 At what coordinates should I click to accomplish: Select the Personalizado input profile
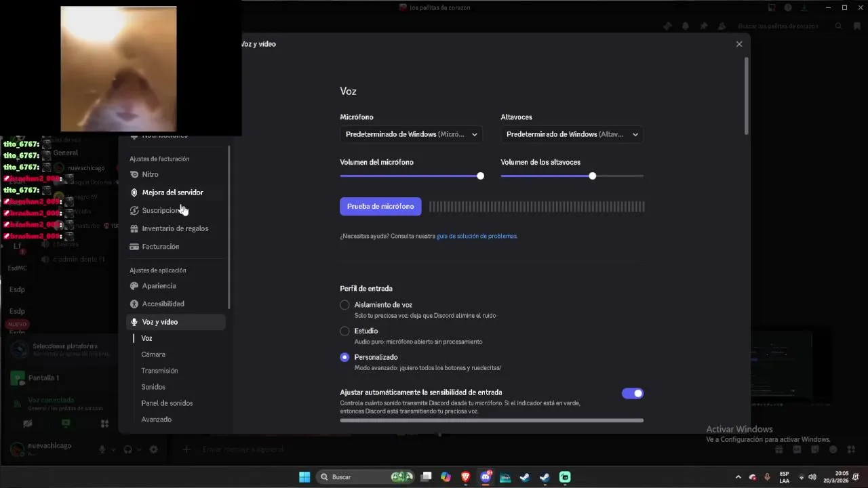(344, 357)
